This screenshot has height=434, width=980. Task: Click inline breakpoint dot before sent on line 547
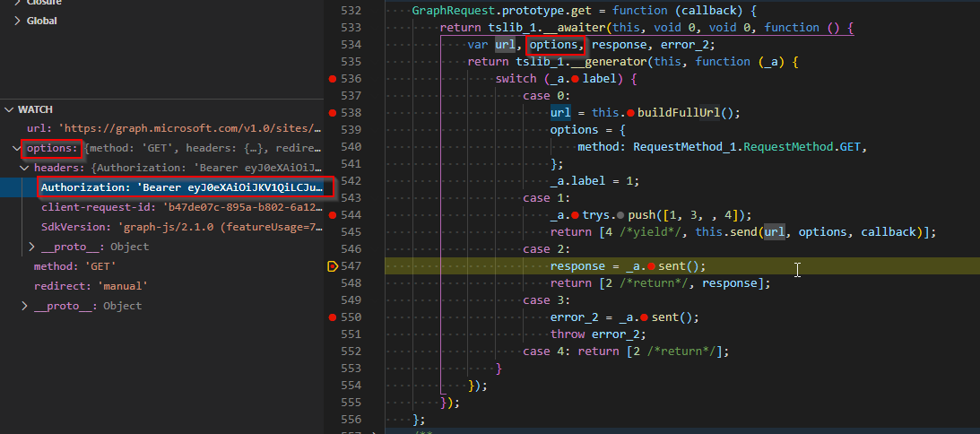651,266
